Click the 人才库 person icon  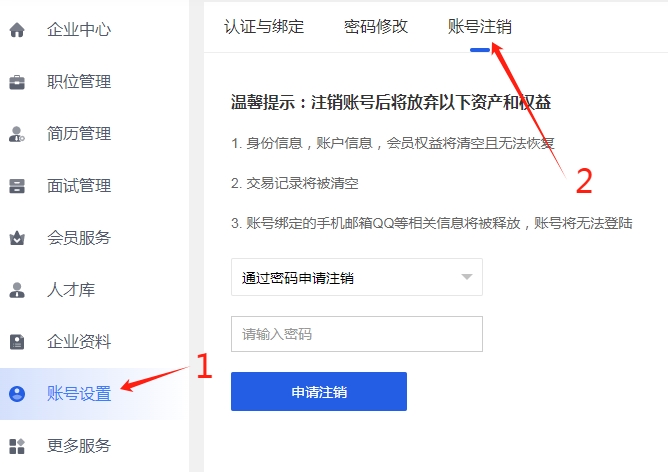tap(17, 290)
